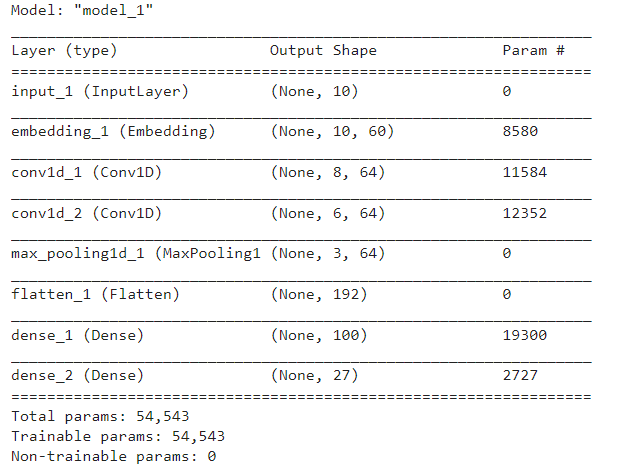Click the (None, 192) output shape
622x472 pixels.
[319, 294]
